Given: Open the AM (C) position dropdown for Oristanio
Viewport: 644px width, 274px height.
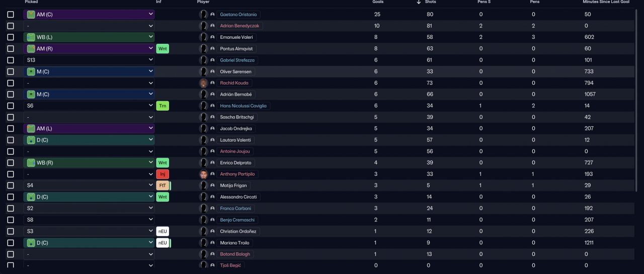Looking at the screenshot, I should (89, 15).
